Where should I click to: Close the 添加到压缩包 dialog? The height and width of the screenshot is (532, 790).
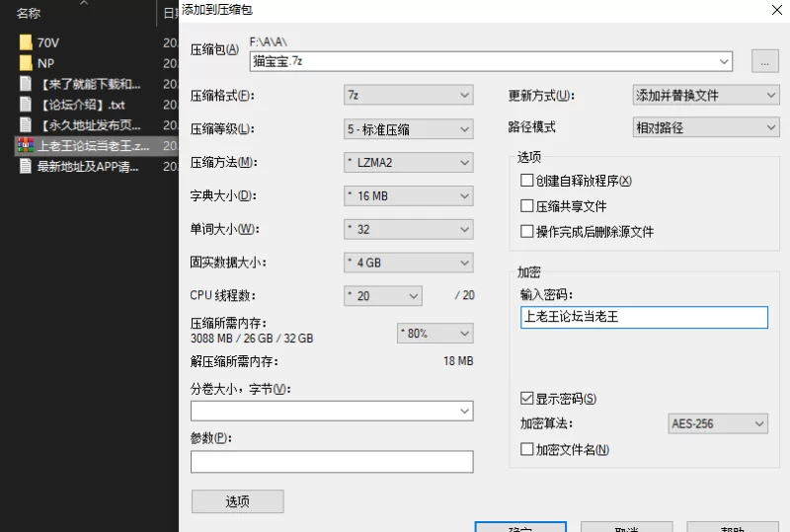point(777,10)
